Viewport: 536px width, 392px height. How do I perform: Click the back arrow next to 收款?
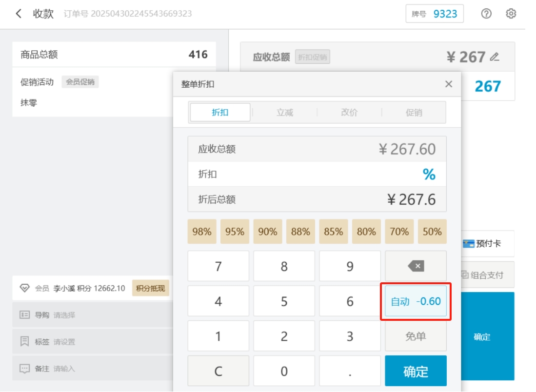click(x=19, y=14)
